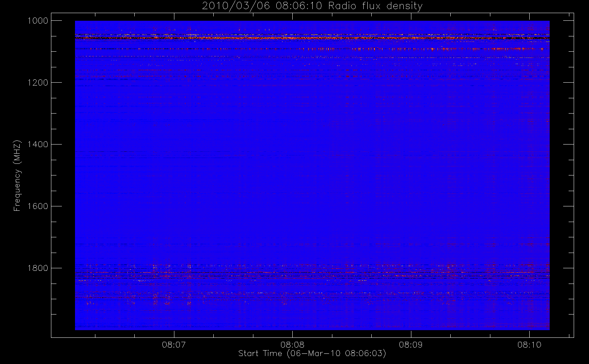This screenshot has height=364, width=589.
Task: Click the 08:09 time tick label
Action: coord(411,344)
